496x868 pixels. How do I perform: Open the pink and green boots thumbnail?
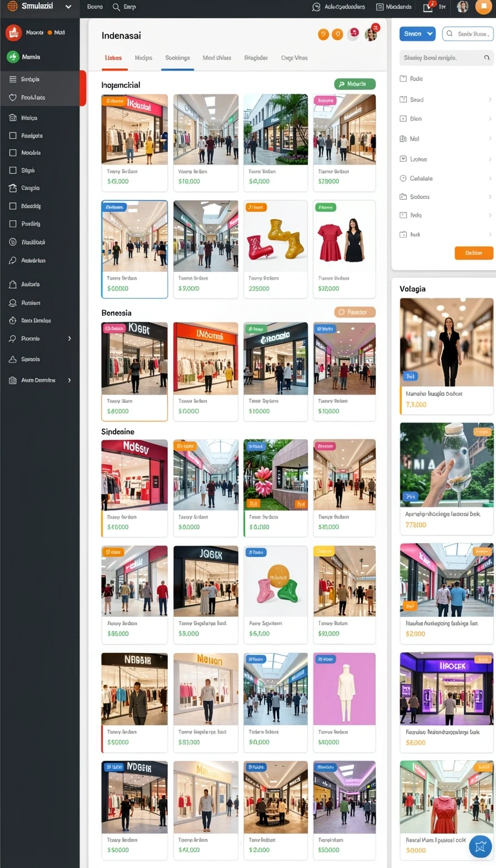(x=275, y=580)
